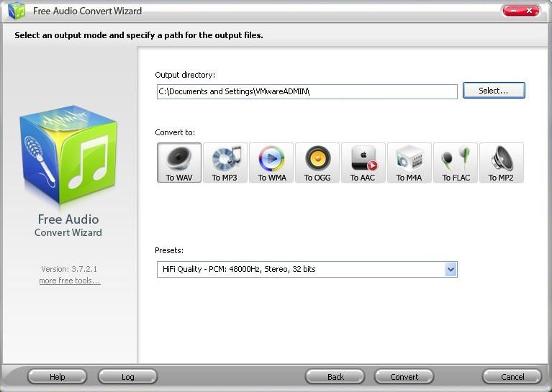
Task: Open the Help button
Action: (57, 377)
